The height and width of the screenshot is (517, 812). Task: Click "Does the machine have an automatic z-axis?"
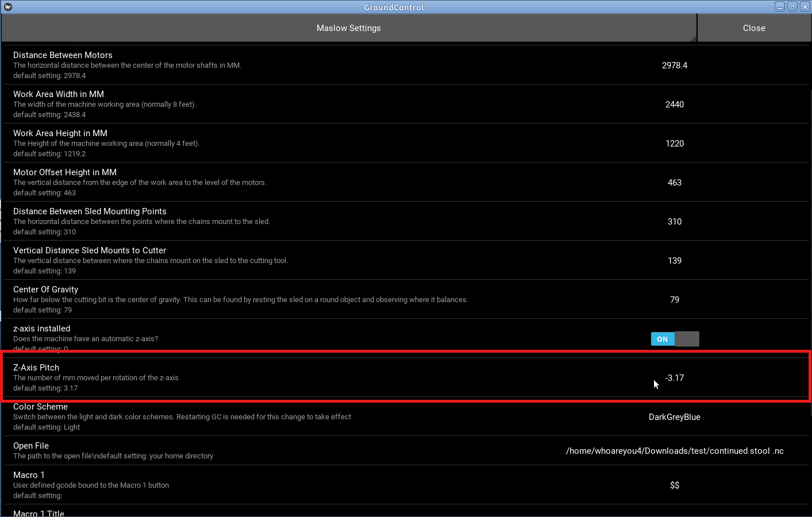click(86, 339)
